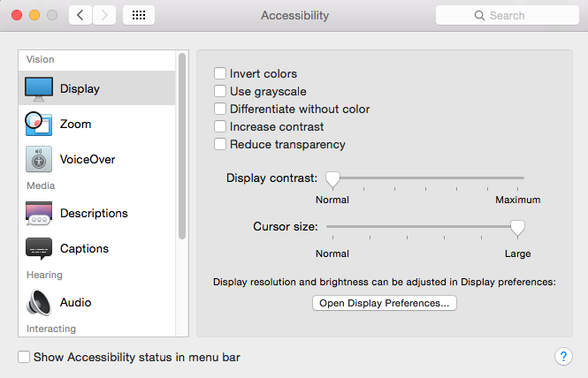Toggle the Use grayscale checkbox
The height and width of the screenshot is (378, 588).
point(220,91)
